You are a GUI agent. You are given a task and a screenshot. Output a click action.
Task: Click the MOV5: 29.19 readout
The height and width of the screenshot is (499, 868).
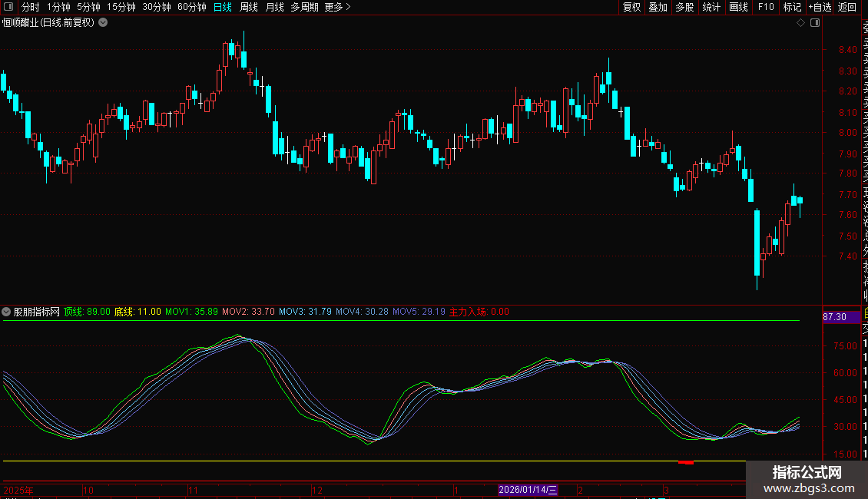[x=419, y=312]
